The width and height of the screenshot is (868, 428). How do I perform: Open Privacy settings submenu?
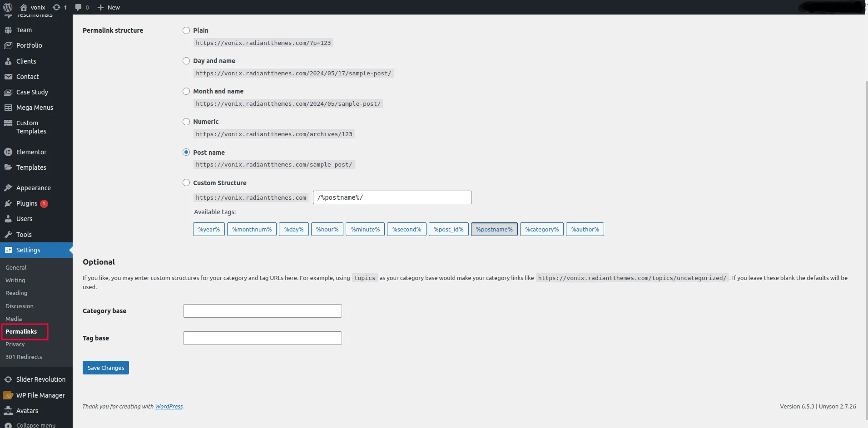coord(15,344)
